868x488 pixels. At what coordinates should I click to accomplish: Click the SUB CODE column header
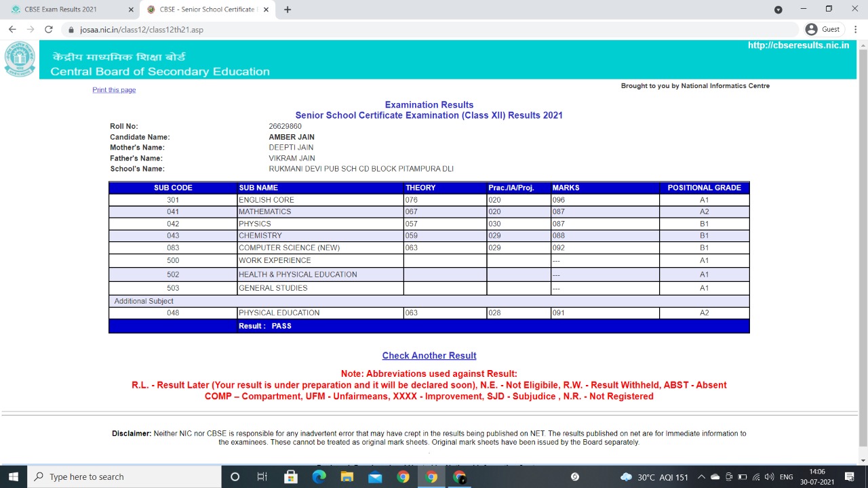(173, 188)
